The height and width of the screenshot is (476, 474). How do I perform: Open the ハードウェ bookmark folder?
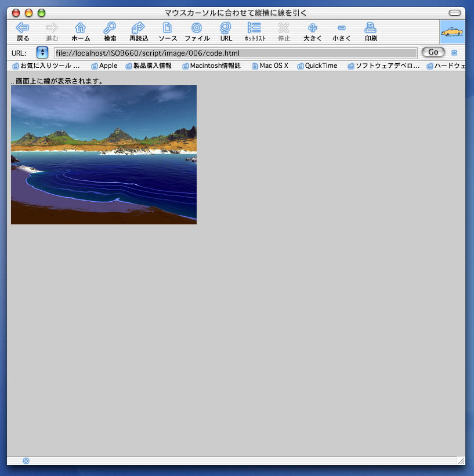coord(446,66)
